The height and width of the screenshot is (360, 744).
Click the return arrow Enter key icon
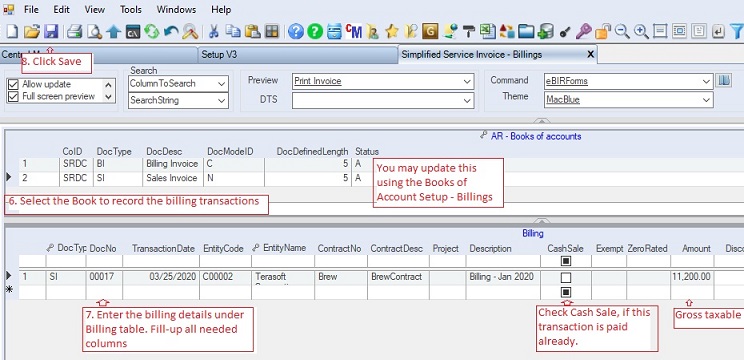tap(718, 32)
